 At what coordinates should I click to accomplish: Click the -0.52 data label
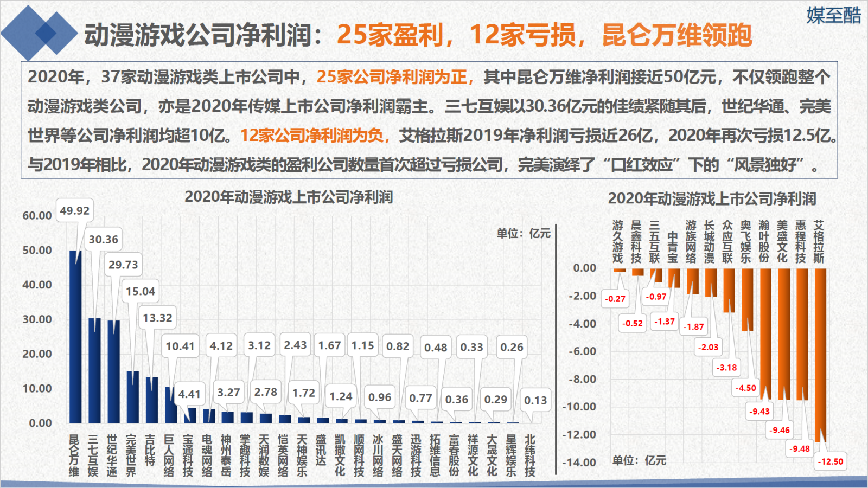pos(633,323)
